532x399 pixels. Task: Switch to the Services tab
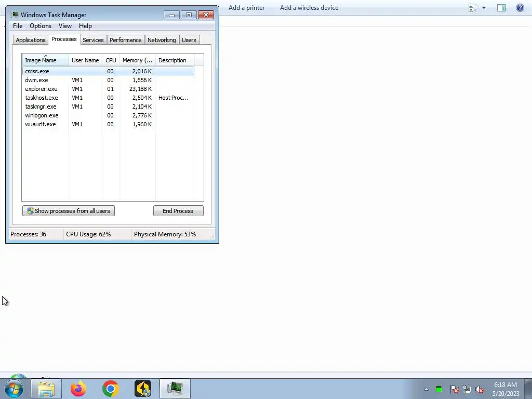94,40
